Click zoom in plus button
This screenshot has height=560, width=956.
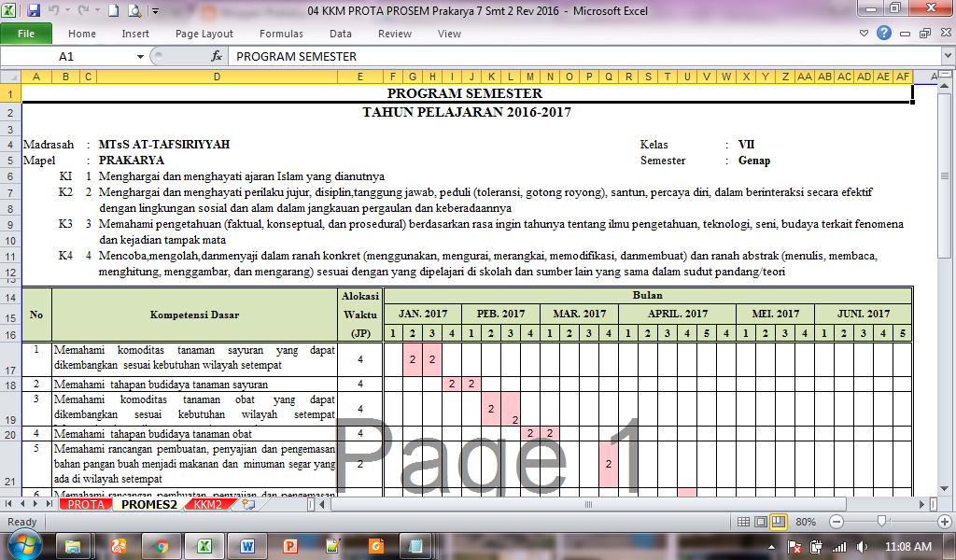[x=945, y=522]
